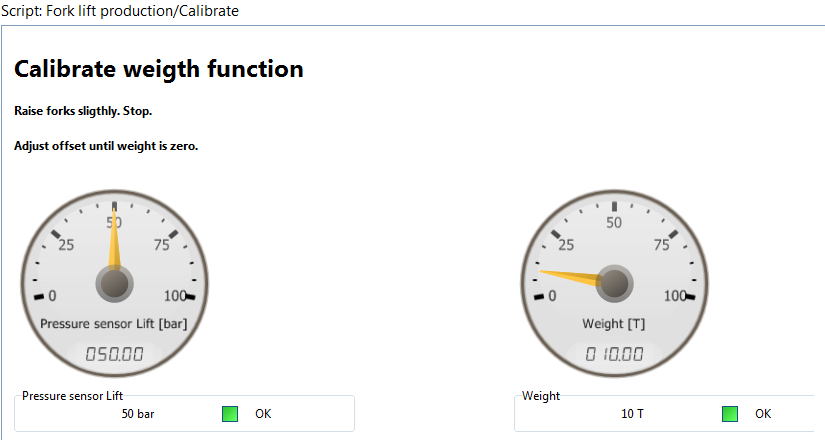Click the green status indicator for Weight
Screen dimensions: 825x440
coord(730,414)
